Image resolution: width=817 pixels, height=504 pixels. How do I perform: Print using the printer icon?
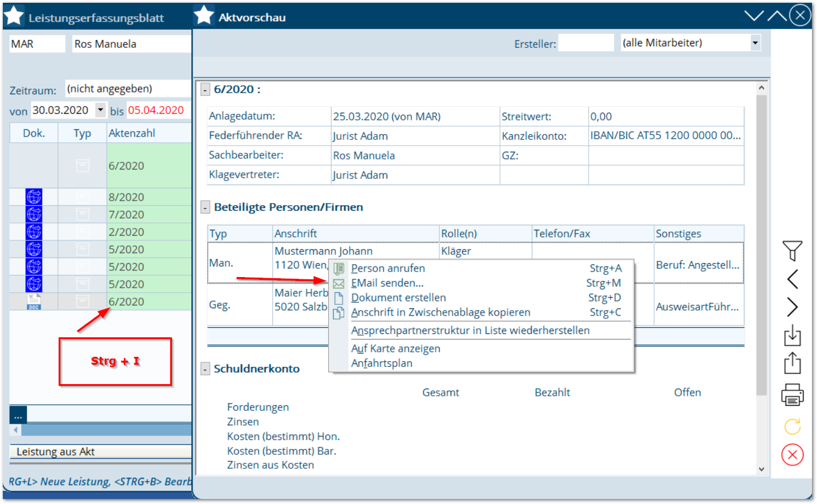click(x=792, y=395)
